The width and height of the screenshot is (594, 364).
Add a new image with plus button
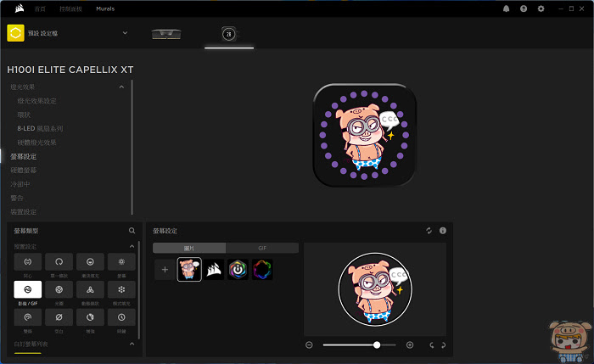165,270
